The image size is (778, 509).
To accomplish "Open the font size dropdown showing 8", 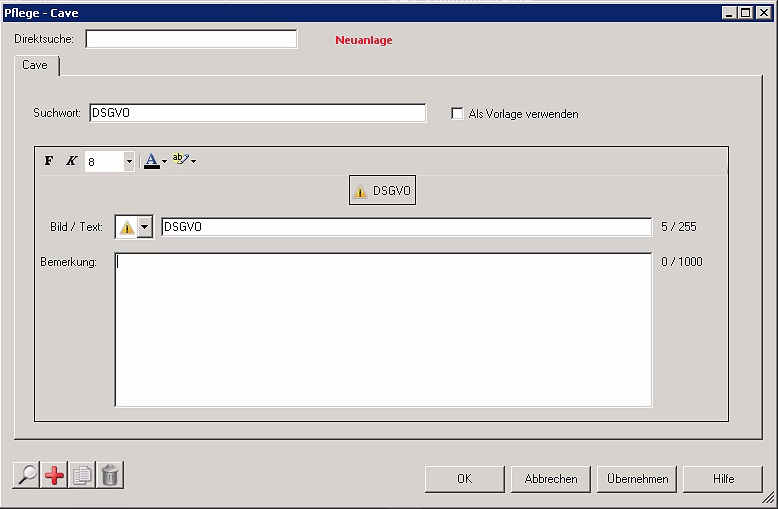I will [129, 161].
